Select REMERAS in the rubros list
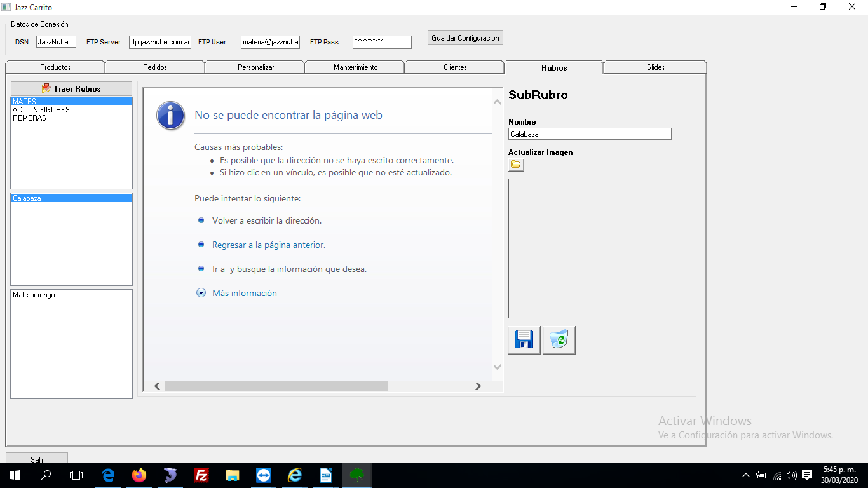Viewport: 868px width, 488px height. click(x=71, y=118)
